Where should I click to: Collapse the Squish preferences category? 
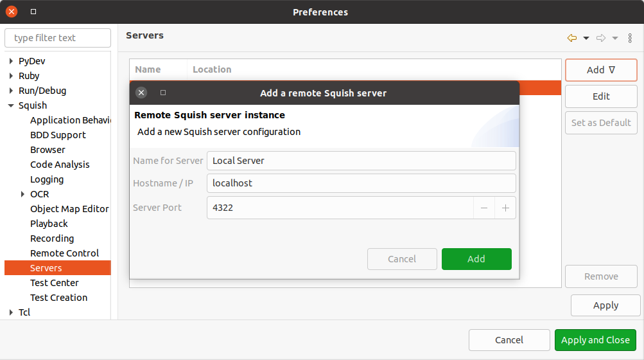[x=11, y=106]
